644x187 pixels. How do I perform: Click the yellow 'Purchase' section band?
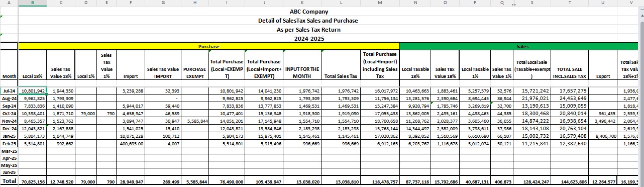tap(208, 46)
